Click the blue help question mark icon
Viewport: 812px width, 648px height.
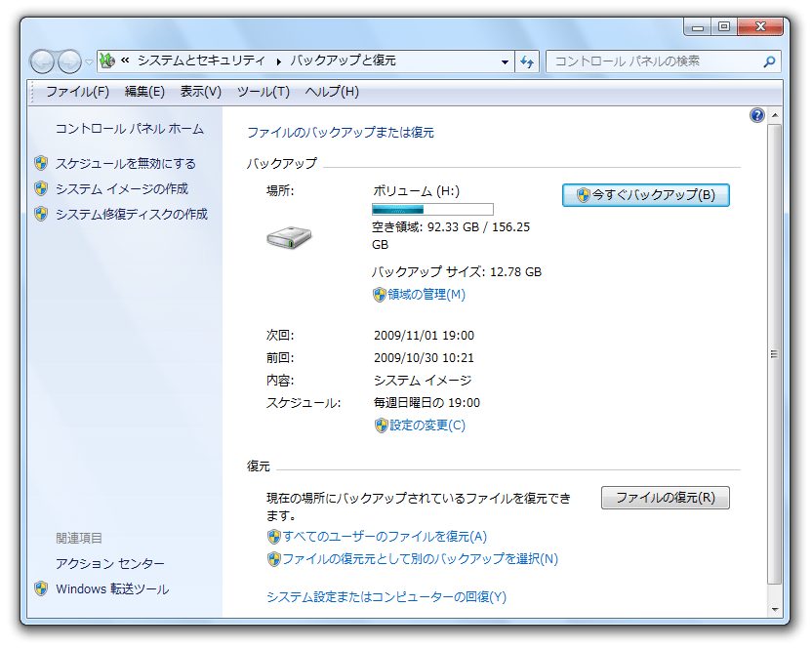coord(757,115)
